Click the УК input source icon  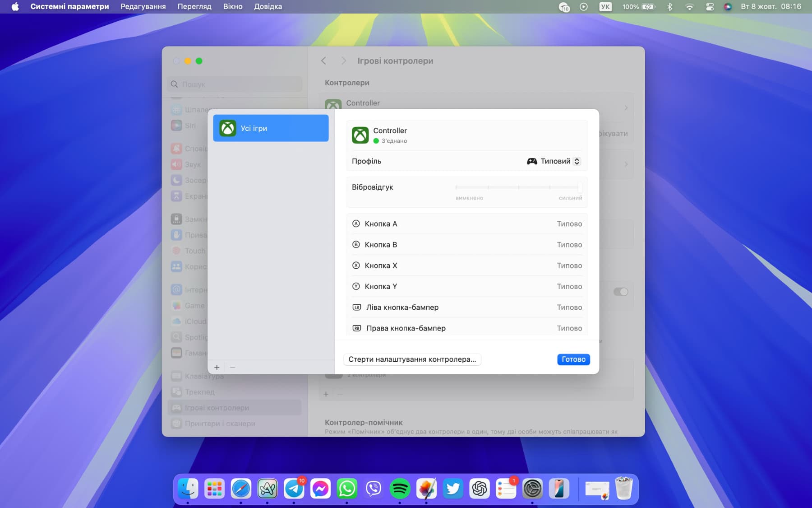[x=605, y=6]
